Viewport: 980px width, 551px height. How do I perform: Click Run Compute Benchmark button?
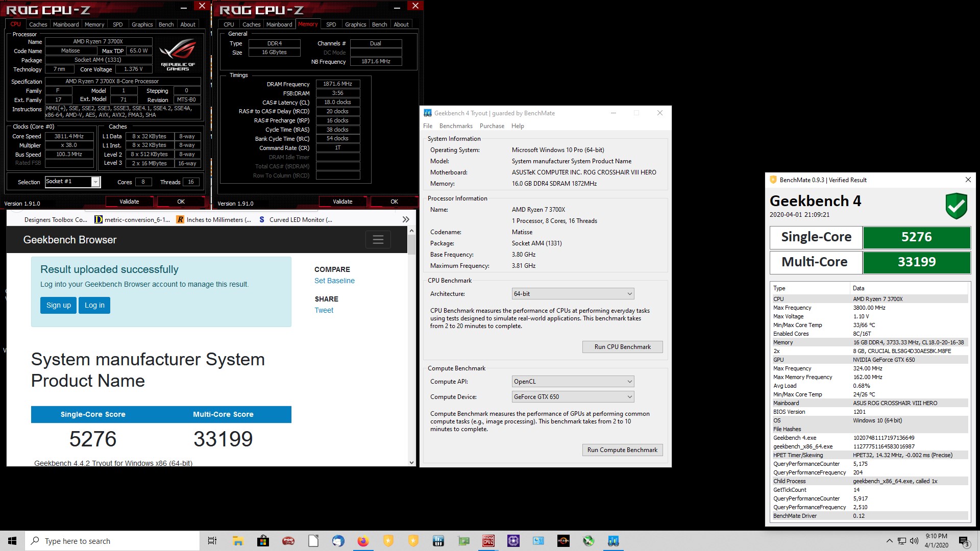coord(623,450)
